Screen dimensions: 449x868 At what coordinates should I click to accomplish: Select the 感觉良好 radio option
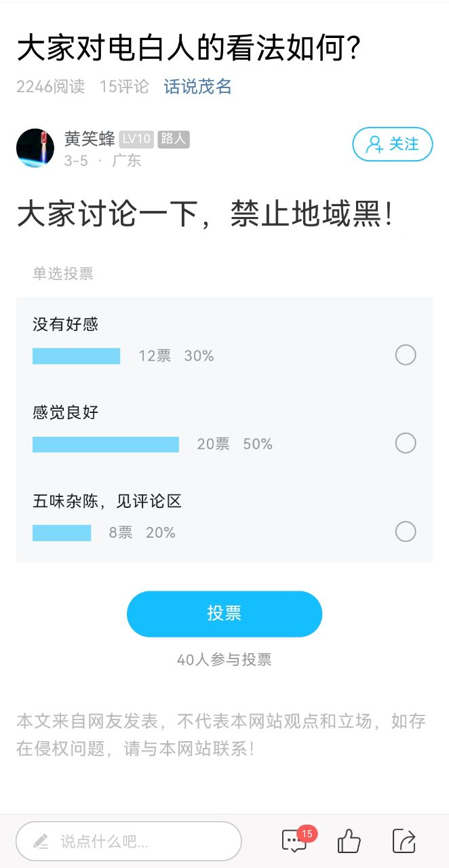point(406,443)
